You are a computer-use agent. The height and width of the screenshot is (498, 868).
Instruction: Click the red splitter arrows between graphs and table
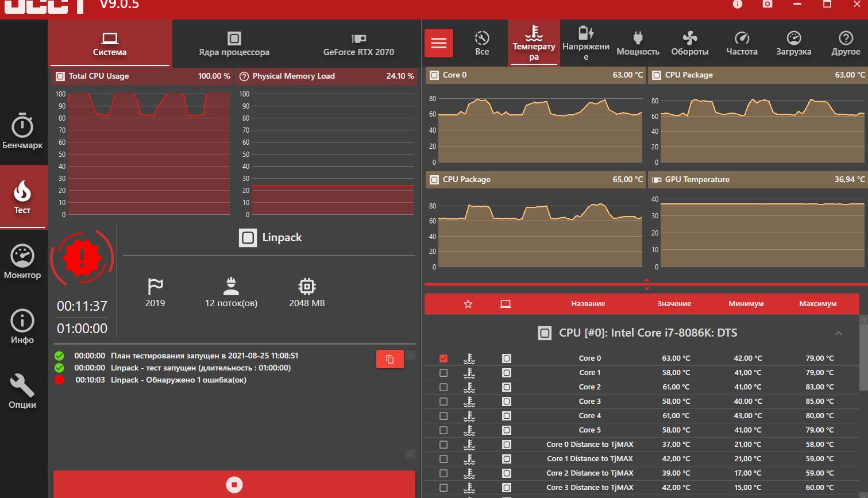646,284
